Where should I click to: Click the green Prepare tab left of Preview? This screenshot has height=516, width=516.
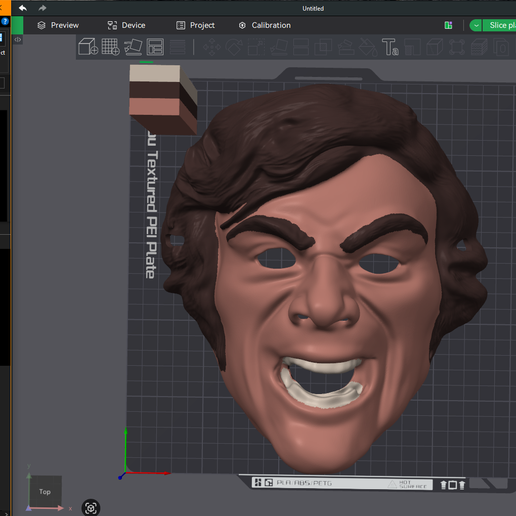click(17, 25)
